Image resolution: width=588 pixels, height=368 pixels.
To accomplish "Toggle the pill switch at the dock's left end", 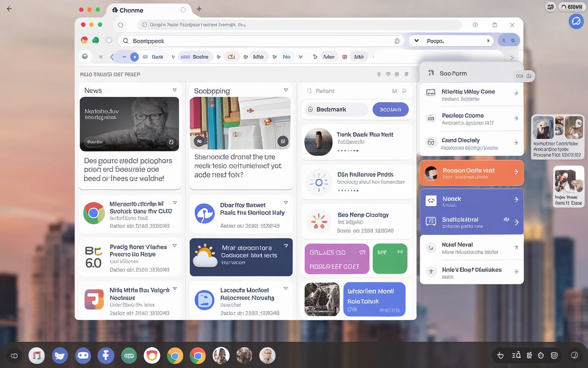I will [x=14, y=356].
